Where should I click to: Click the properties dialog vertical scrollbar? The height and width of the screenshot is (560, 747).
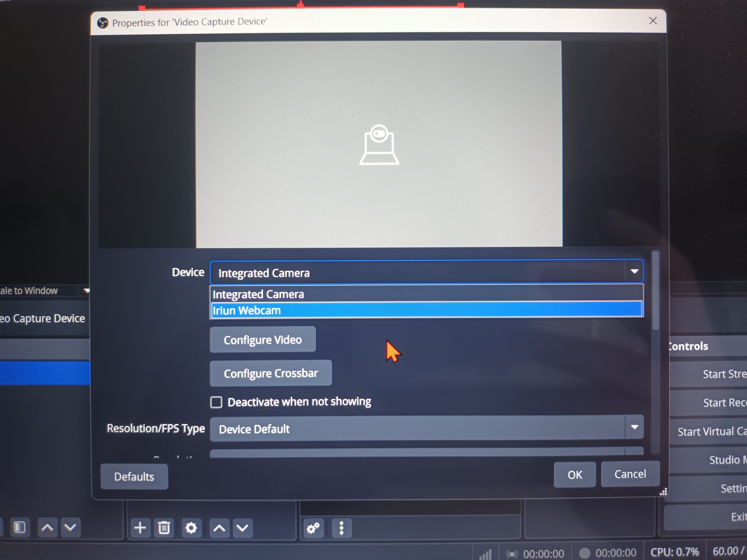pos(655,291)
